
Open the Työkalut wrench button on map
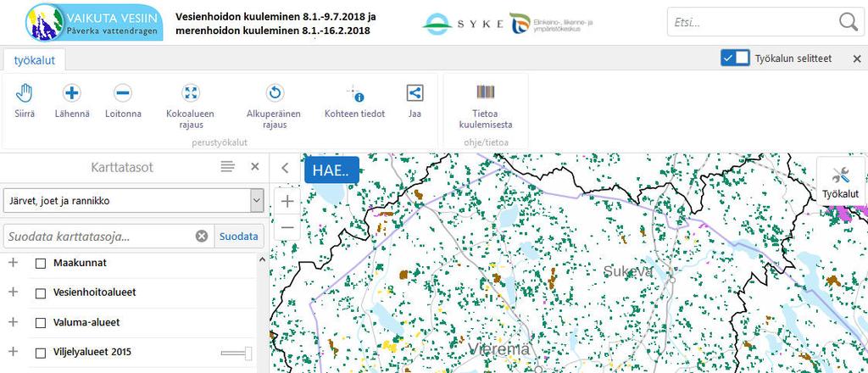click(x=840, y=182)
